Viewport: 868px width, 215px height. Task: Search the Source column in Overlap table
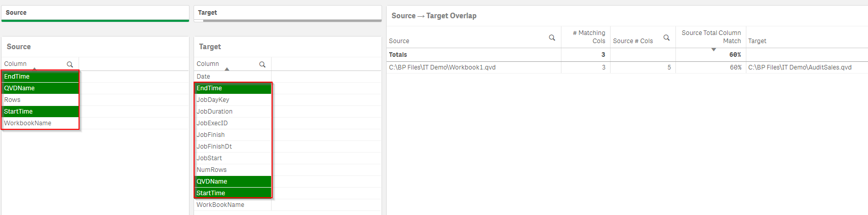pyautogui.click(x=552, y=38)
